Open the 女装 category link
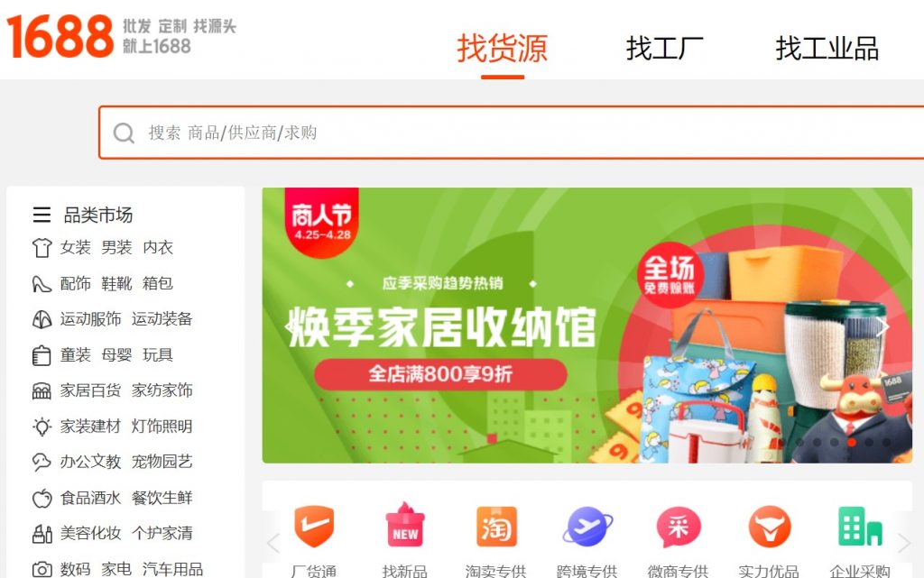Image resolution: width=924 pixels, height=578 pixels. coord(76,247)
